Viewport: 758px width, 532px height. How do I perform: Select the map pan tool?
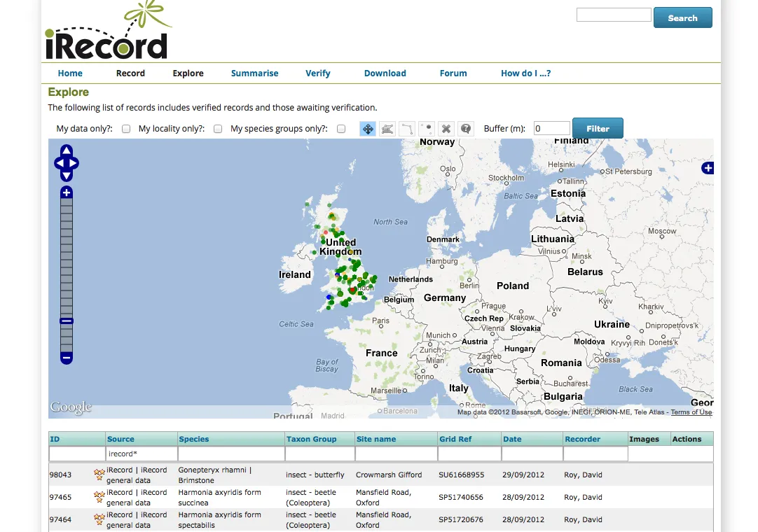[x=368, y=129]
